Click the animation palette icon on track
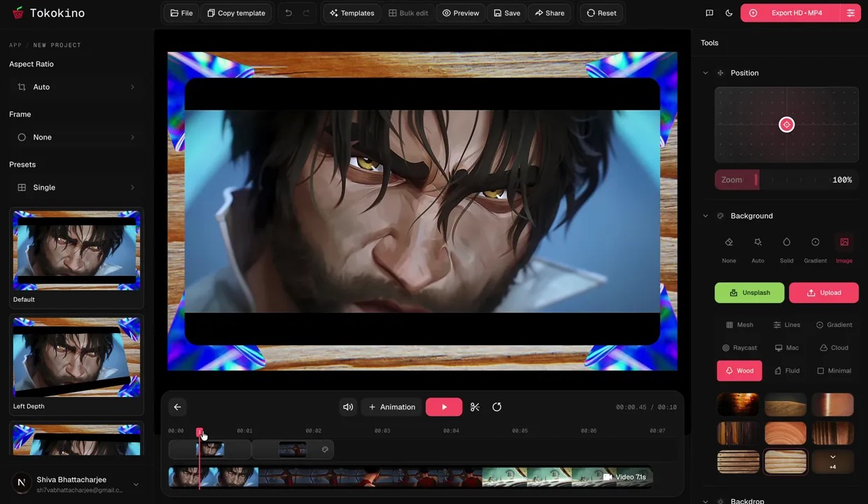The image size is (868, 504). pos(325,449)
